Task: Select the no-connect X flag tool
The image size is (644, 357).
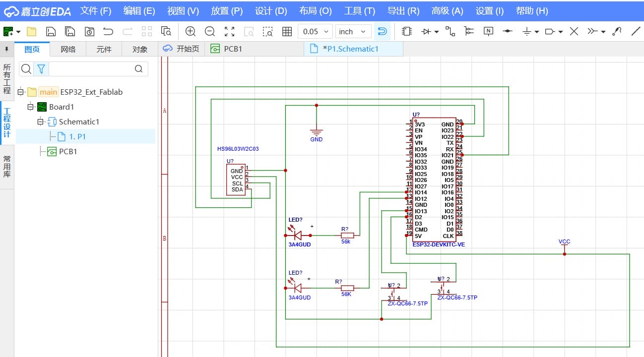Action: [x=574, y=32]
